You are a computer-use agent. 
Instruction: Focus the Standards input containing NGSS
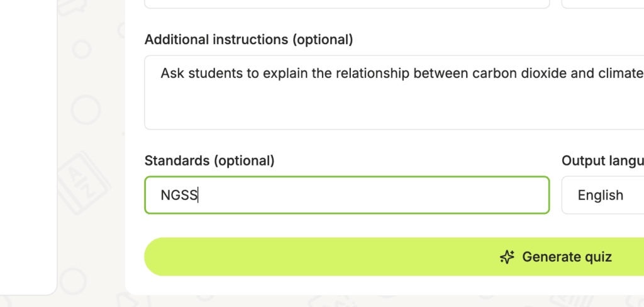(x=347, y=195)
